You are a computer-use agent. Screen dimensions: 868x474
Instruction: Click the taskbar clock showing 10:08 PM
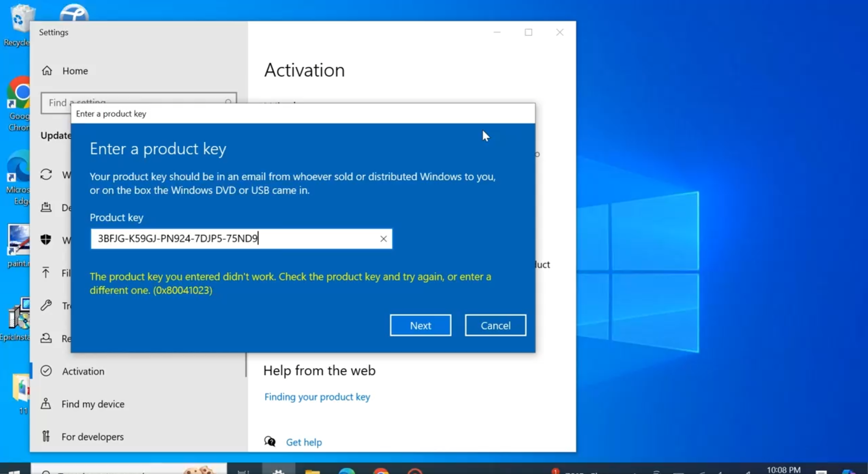click(x=783, y=470)
